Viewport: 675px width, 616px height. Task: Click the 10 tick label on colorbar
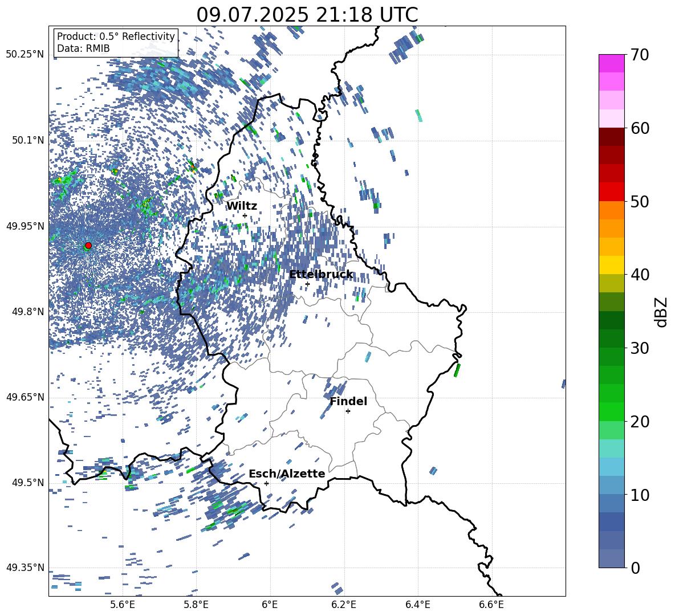click(x=640, y=495)
